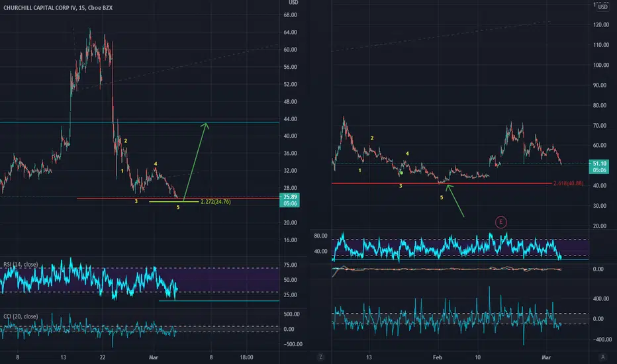Click the 18:00 time axis label
The image size is (617, 364).
pos(246,357)
